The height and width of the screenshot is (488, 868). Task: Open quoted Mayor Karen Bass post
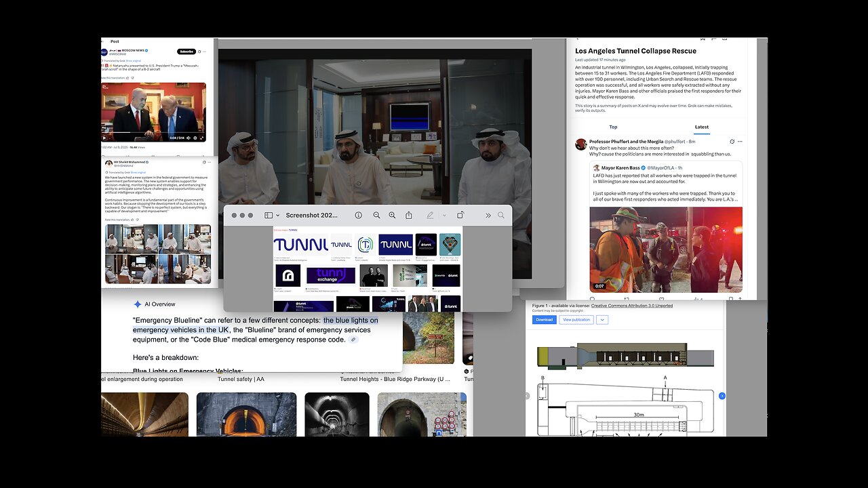[665, 184]
